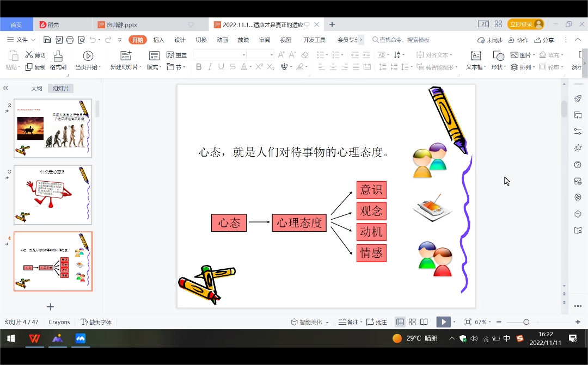Select slide 3 thumbnail in panel
588x365 pixels.
point(53,195)
